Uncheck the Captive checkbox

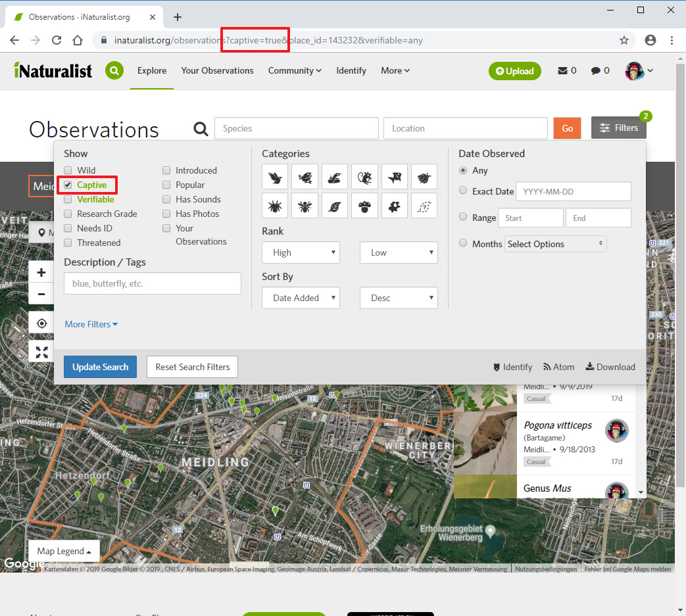68,185
